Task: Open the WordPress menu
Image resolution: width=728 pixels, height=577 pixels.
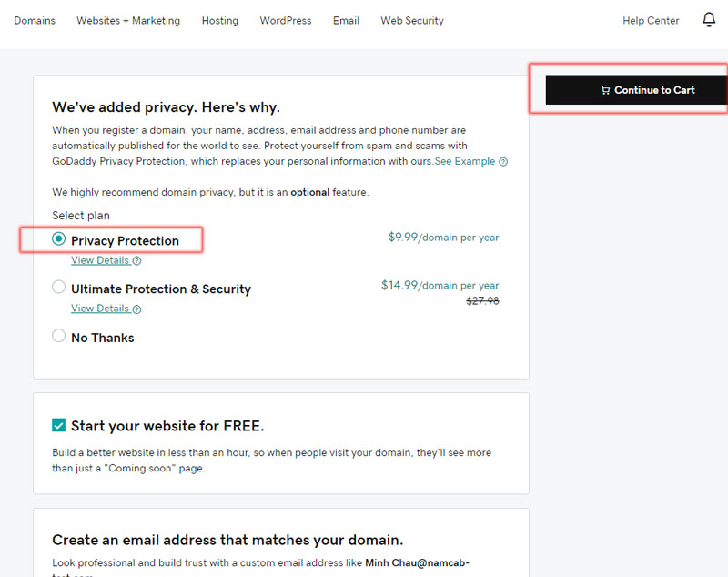Action: (x=285, y=20)
